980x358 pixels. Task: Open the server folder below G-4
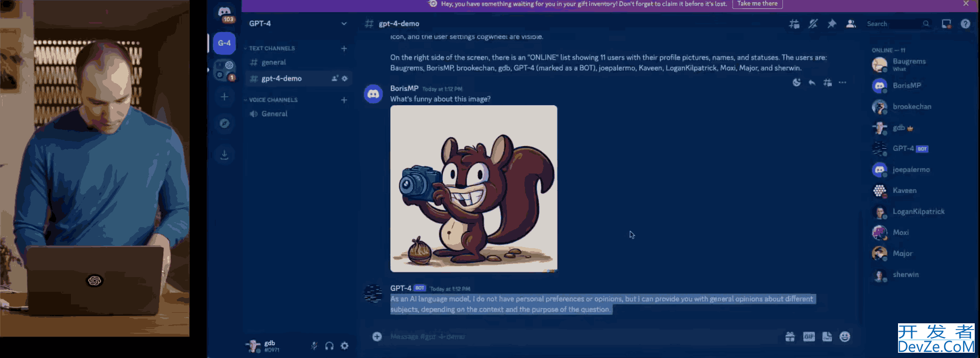click(224, 70)
